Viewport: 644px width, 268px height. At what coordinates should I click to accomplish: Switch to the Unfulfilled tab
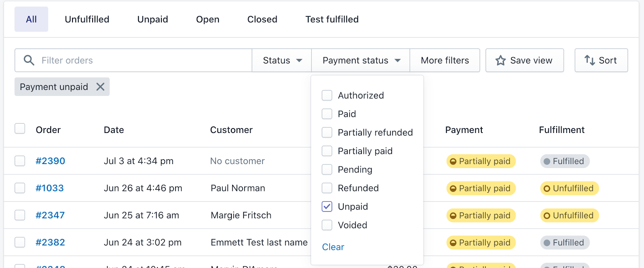tap(87, 19)
